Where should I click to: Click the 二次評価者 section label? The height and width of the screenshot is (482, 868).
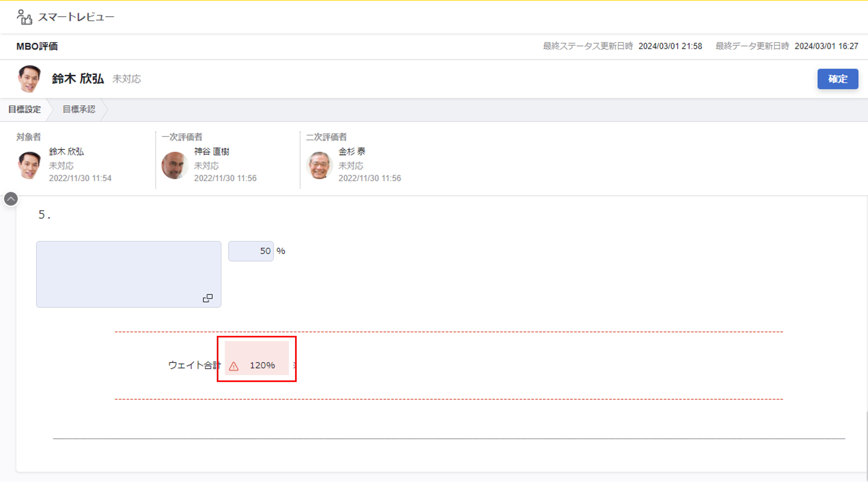click(x=326, y=137)
